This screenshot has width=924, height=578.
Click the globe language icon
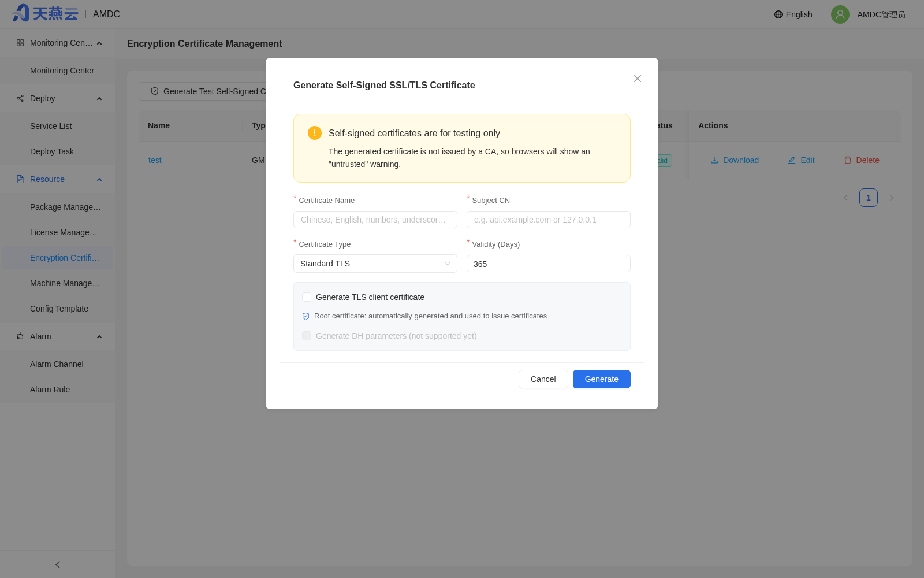click(778, 14)
